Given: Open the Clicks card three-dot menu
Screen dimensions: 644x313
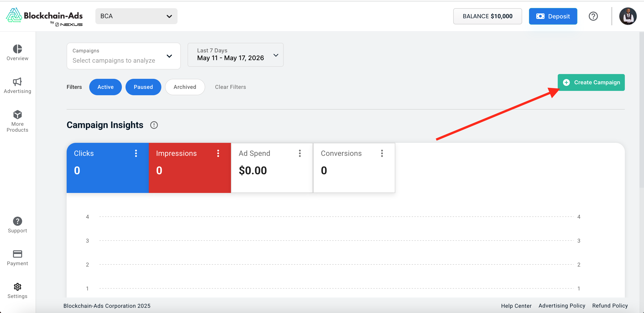Looking at the screenshot, I should click(x=136, y=153).
